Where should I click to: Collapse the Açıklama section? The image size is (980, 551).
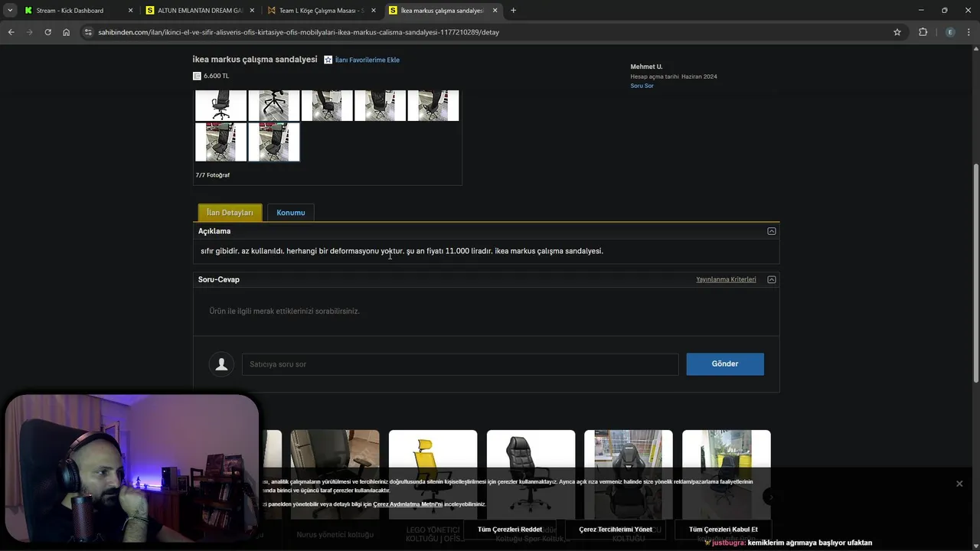tap(772, 231)
